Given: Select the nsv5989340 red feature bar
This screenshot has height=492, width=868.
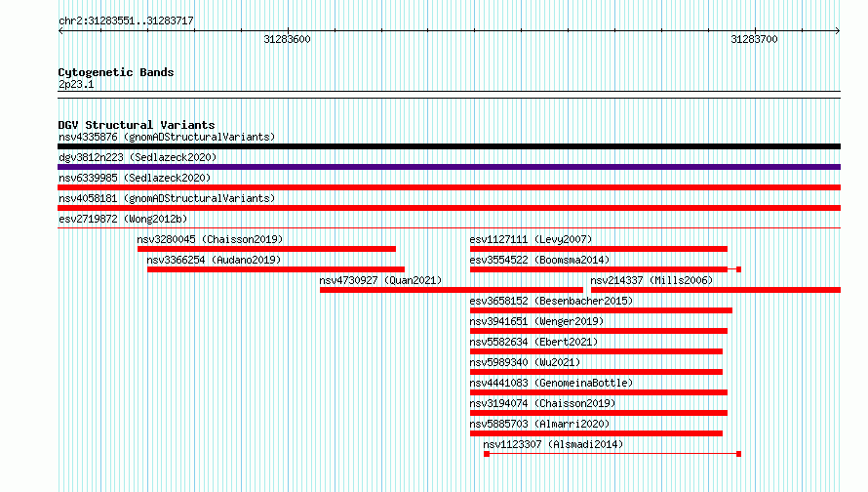Looking at the screenshot, I should click(596, 372).
